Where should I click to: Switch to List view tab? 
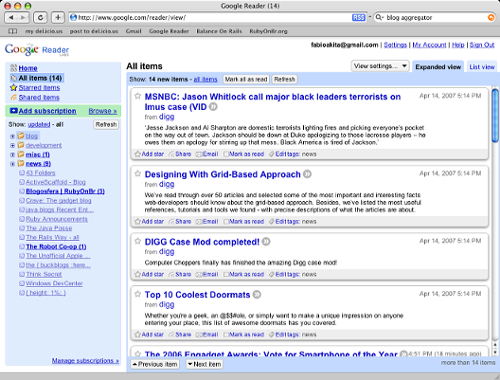482,67
